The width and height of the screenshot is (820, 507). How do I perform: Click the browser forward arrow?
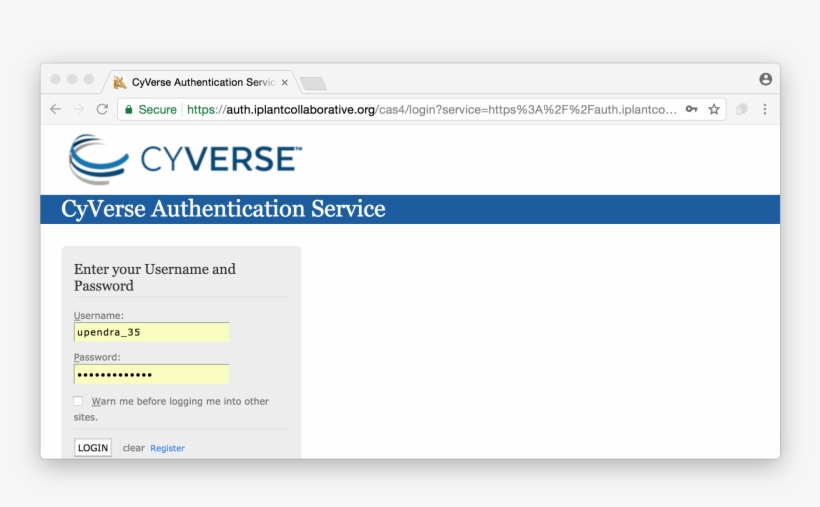point(78,109)
